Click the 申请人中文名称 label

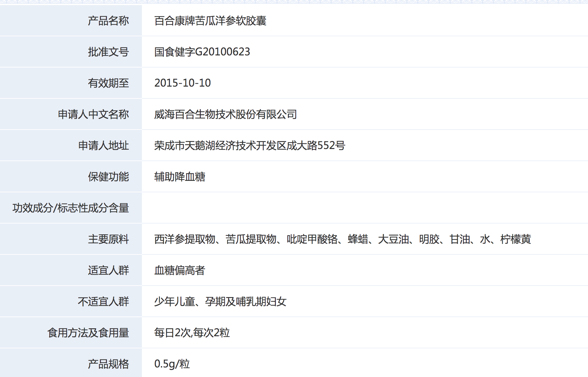point(93,114)
